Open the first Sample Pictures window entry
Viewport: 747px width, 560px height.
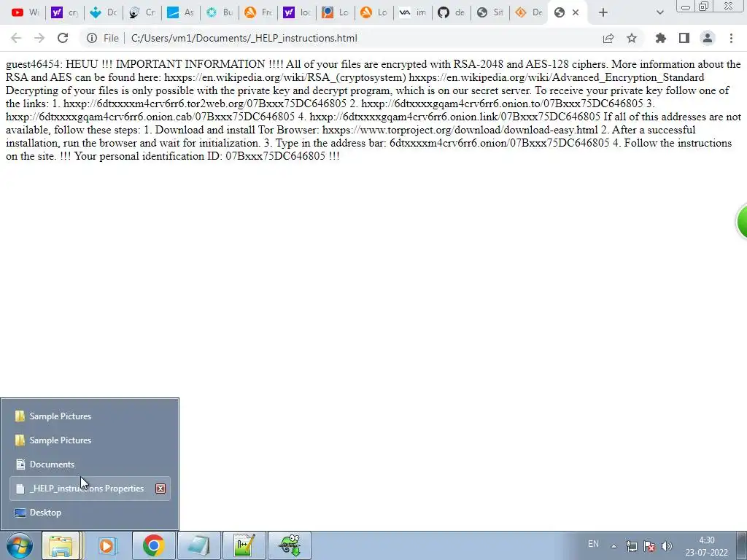tap(90, 416)
